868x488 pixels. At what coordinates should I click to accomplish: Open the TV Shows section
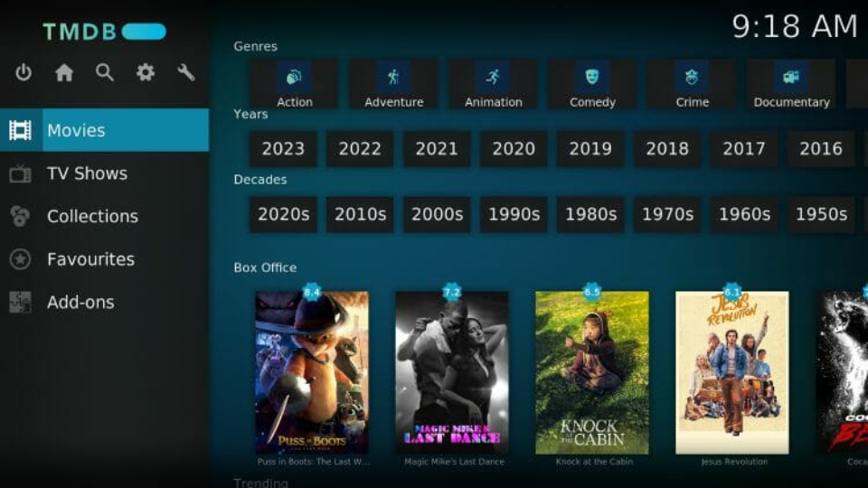pos(105,174)
